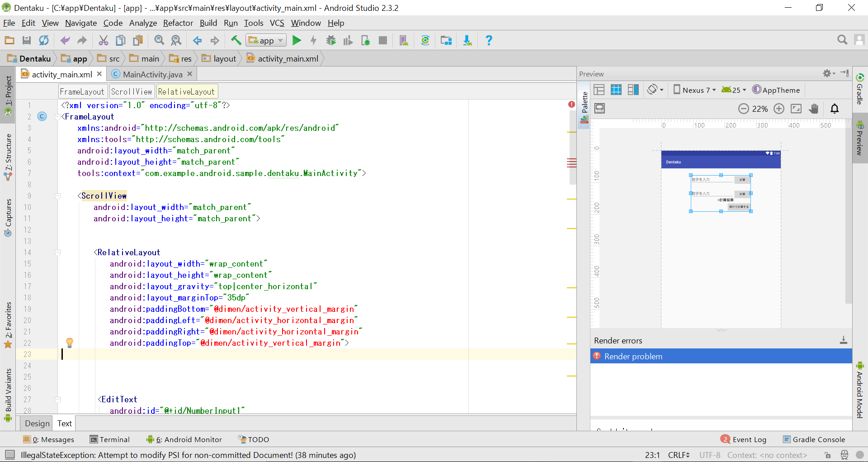
Task: Select ScrollView in the editor breadcrumb
Action: click(x=132, y=91)
